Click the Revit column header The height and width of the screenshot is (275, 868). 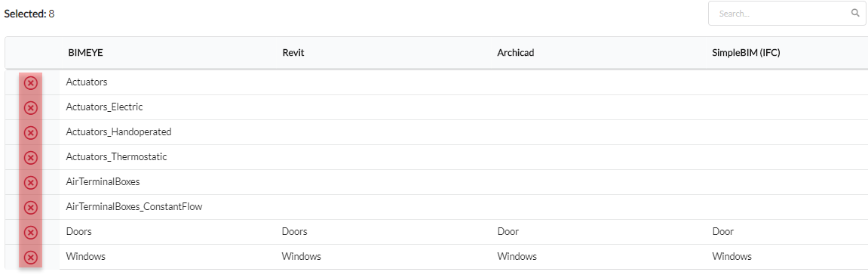pos(293,53)
